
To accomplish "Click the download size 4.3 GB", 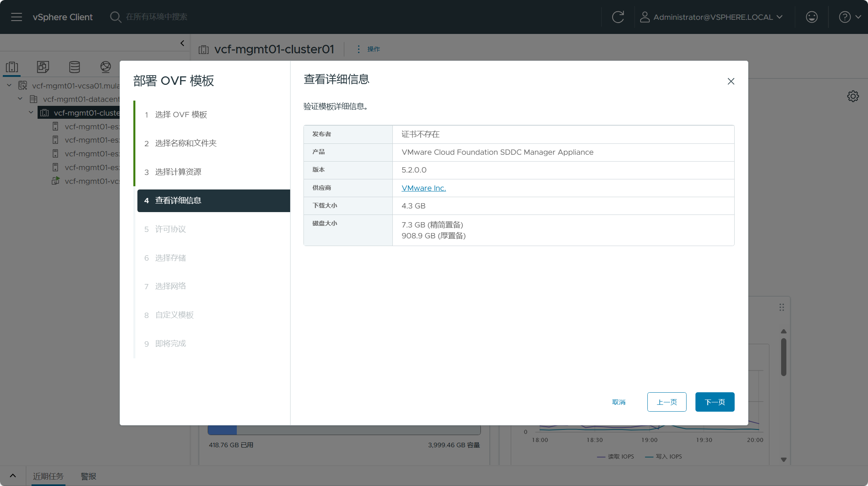I will point(413,206).
